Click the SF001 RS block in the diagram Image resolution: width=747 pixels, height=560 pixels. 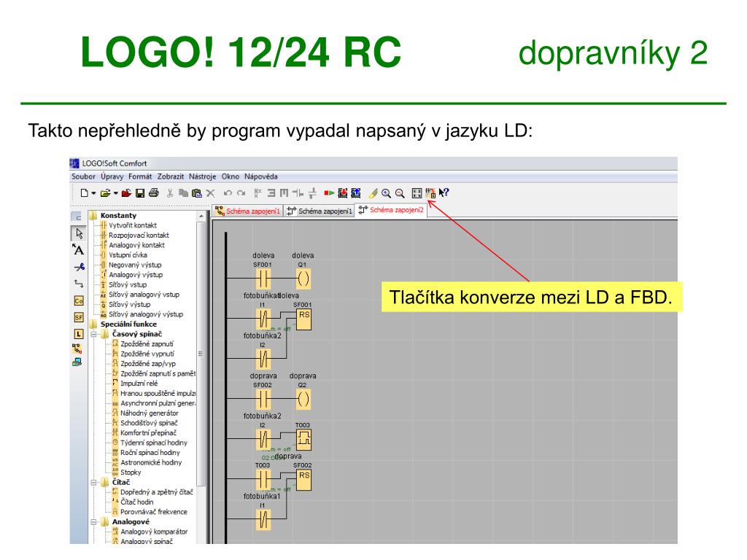(304, 319)
